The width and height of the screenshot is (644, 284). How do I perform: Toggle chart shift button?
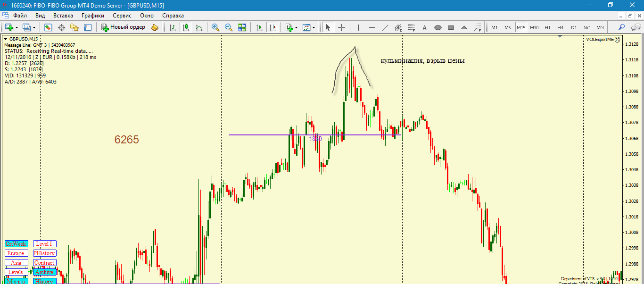coord(272,27)
